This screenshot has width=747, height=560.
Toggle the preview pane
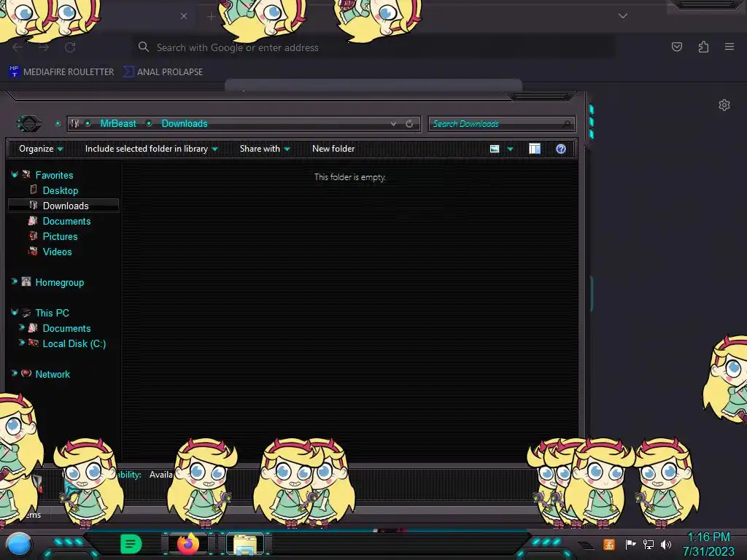pyautogui.click(x=535, y=149)
